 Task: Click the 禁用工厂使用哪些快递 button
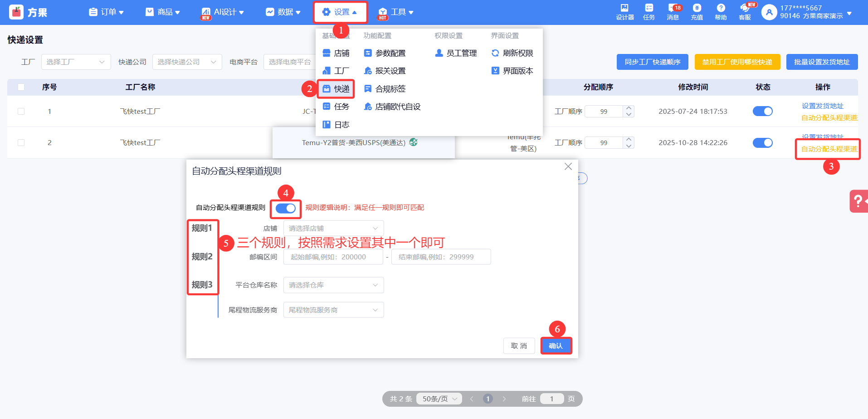tap(737, 62)
